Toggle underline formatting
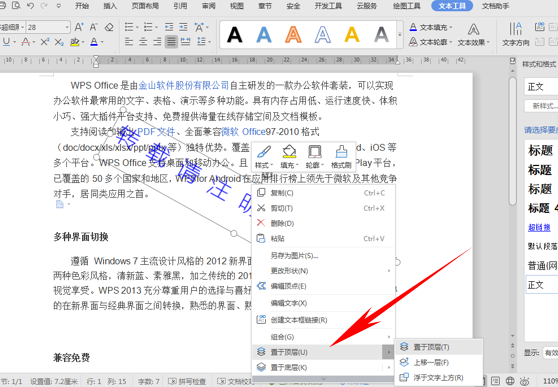Viewport: 558px width, 387px height. pyautogui.click(x=6, y=42)
